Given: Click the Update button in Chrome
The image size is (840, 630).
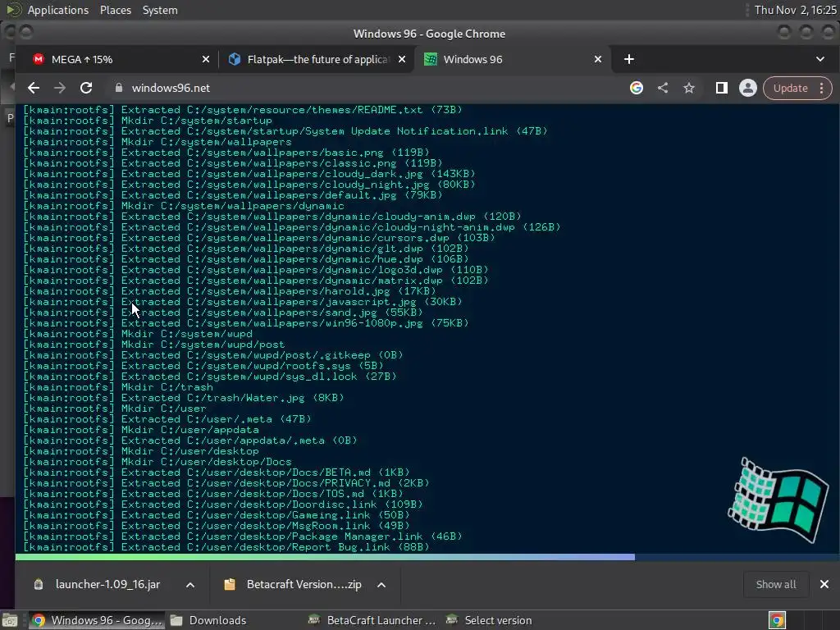Looking at the screenshot, I should (x=790, y=88).
